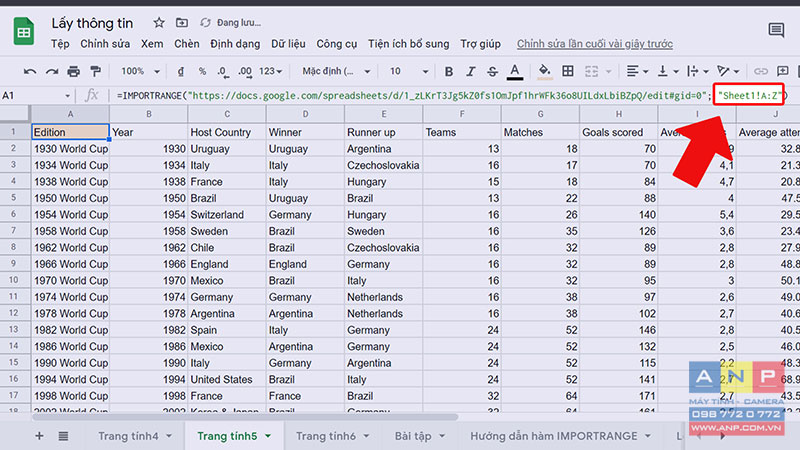
Task: Select the Paint format roller icon
Action: [95, 71]
